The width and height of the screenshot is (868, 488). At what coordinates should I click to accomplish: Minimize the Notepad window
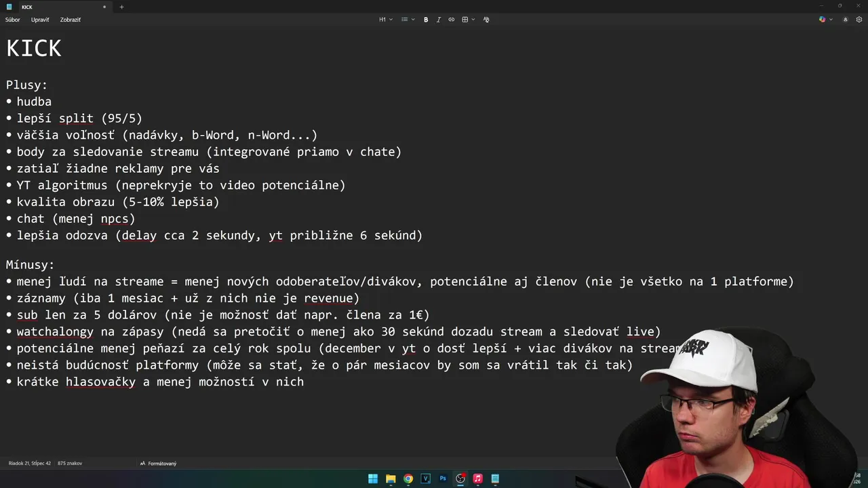pos(821,6)
